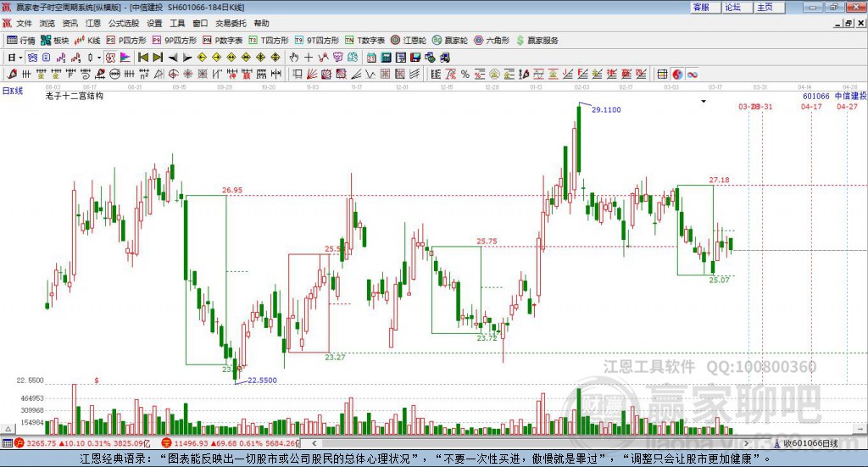Click the floppy disk save icon
868x467 pixels.
(x=415, y=58)
